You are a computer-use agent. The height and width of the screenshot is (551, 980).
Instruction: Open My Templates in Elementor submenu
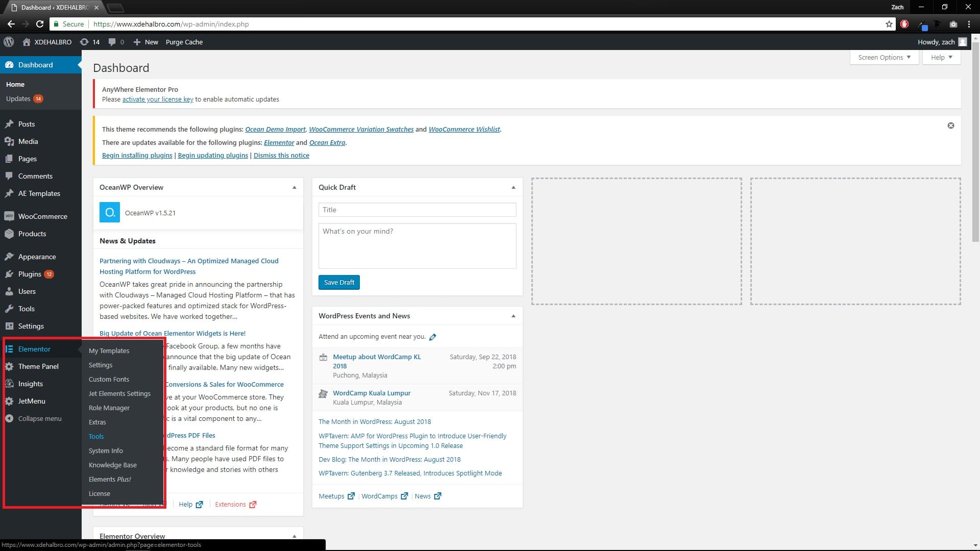(x=109, y=350)
